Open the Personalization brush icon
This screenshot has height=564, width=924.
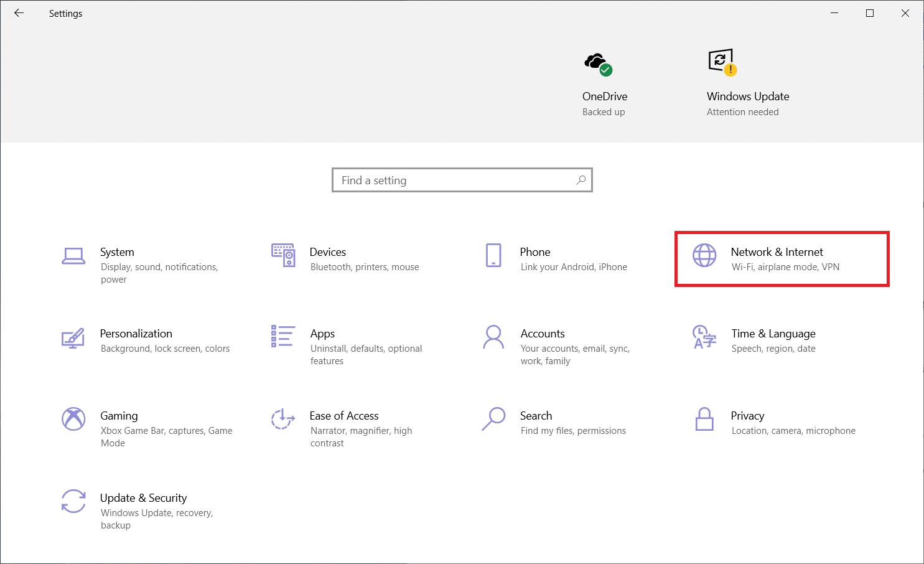[73, 339]
